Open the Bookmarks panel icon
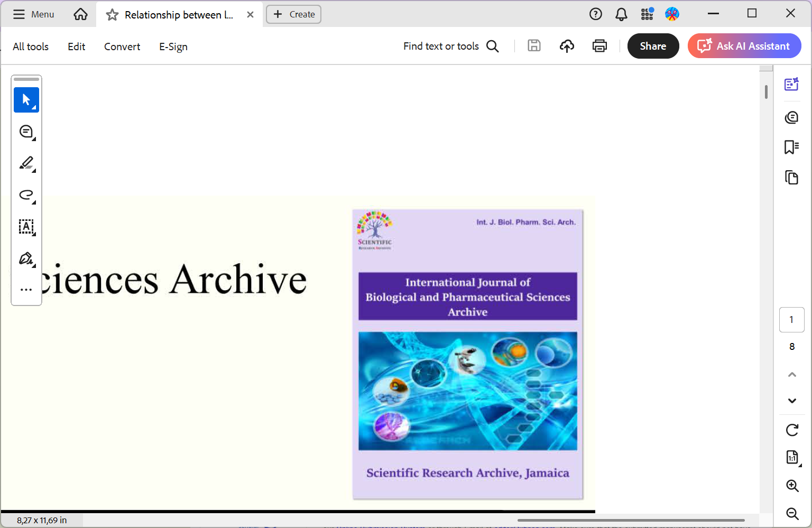 pyautogui.click(x=792, y=147)
